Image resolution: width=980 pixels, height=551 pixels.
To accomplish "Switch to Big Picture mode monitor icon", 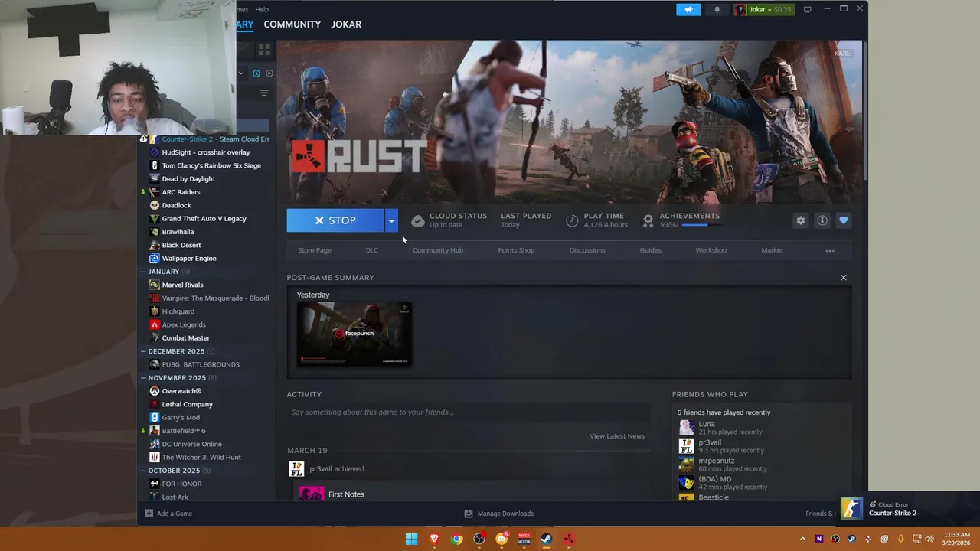I will tap(807, 9).
